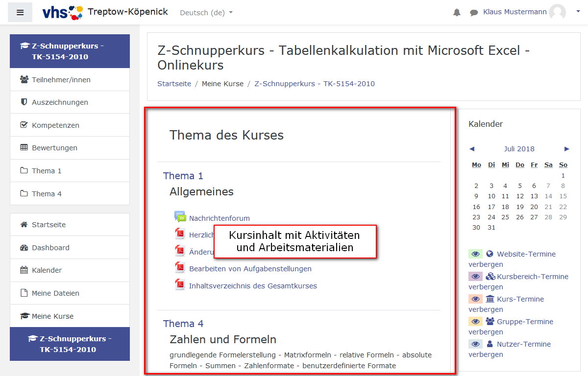The image size is (588, 376).
Task: Open Auszeichnungen badges shield icon
Action: coord(24,102)
